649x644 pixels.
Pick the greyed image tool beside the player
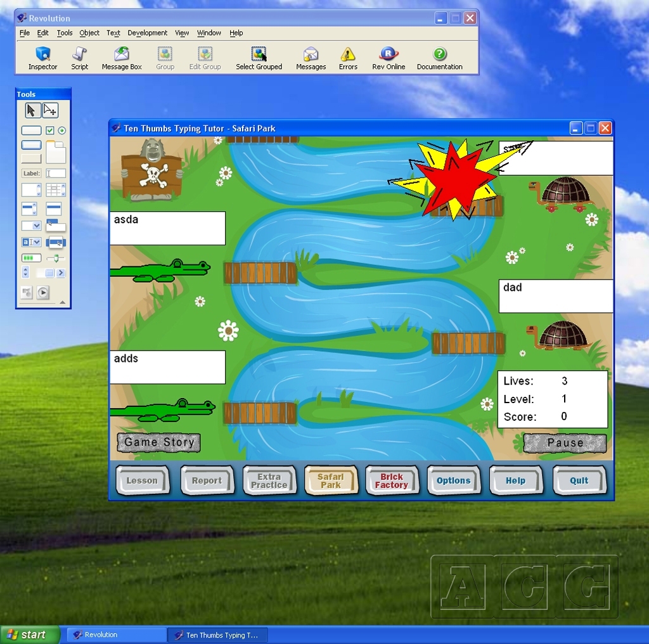click(27, 293)
